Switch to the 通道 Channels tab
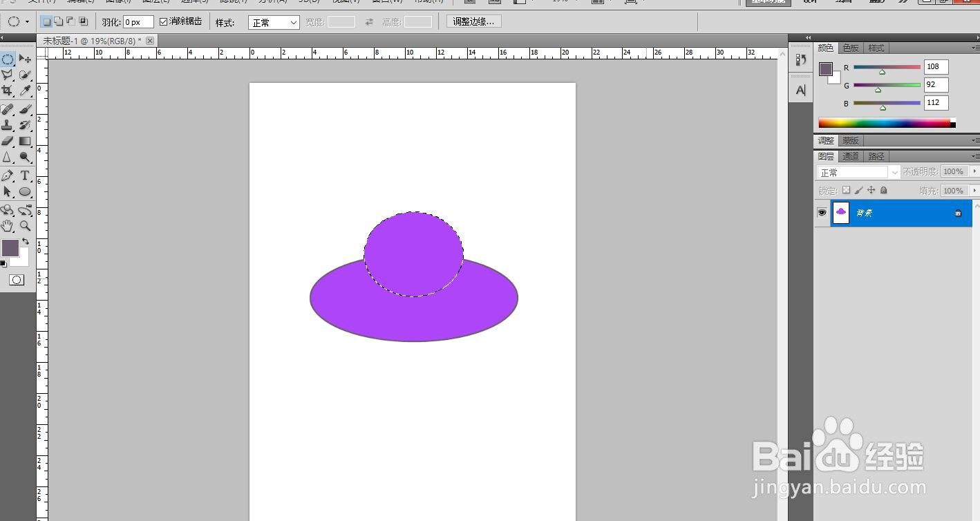Image resolution: width=980 pixels, height=521 pixels. [x=851, y=156]
